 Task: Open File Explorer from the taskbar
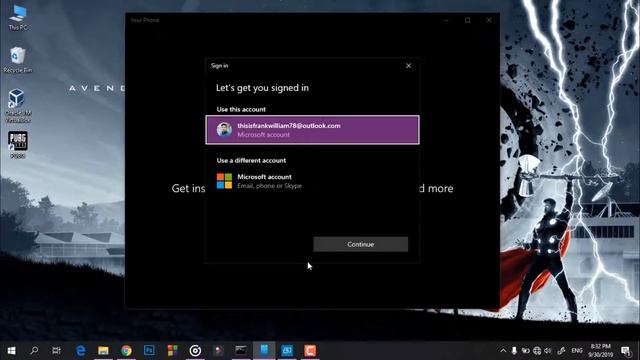pos(103,351)
